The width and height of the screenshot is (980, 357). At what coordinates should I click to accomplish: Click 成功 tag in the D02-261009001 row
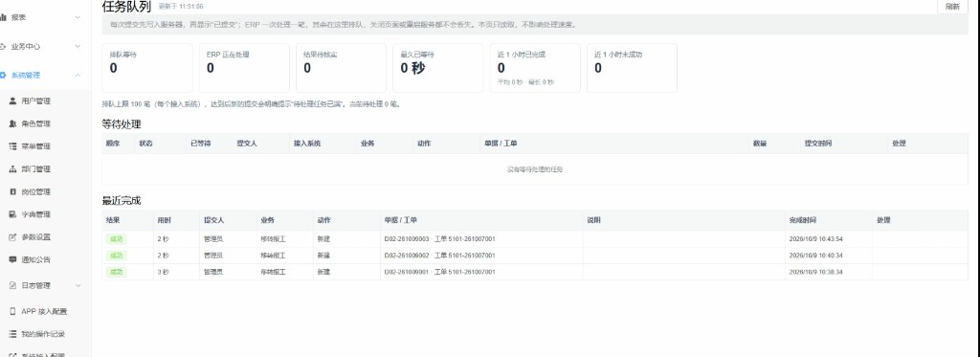tap(116, 272)
